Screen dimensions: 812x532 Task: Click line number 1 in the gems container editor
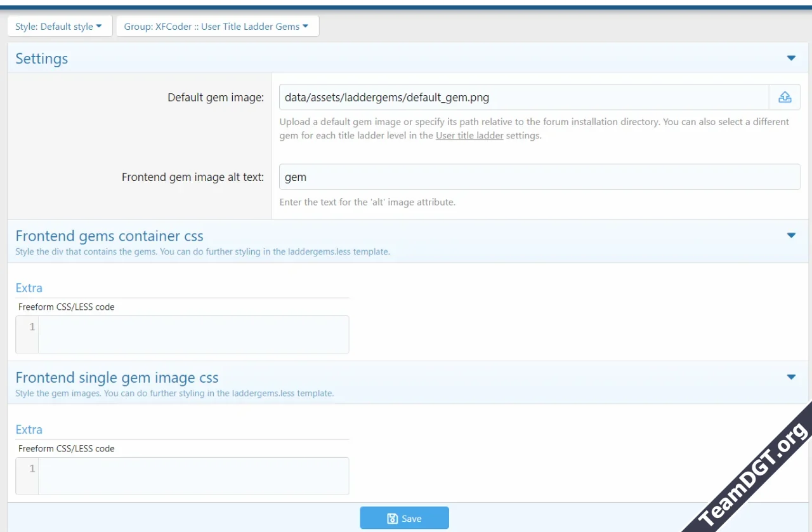[x=32, y=327]
